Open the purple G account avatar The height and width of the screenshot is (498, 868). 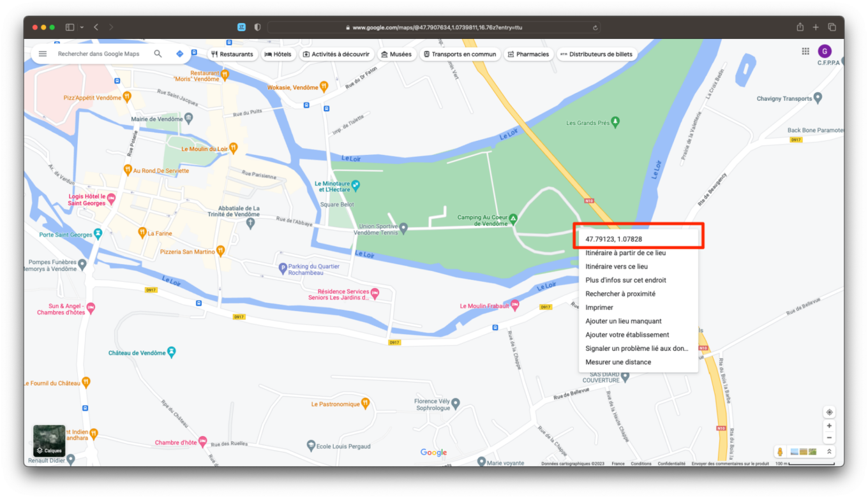(825, 52)
